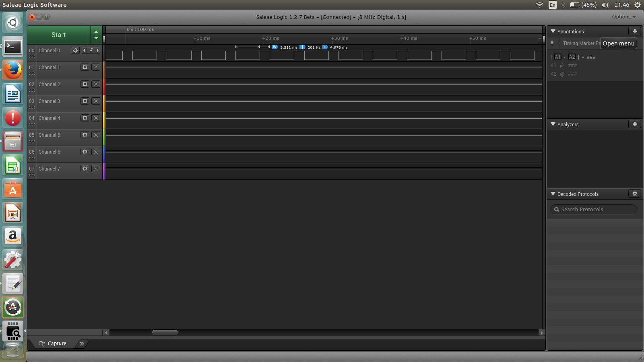
Task: Open Channel 3 trigger selector (X button)
Action: tap(96, 101)
